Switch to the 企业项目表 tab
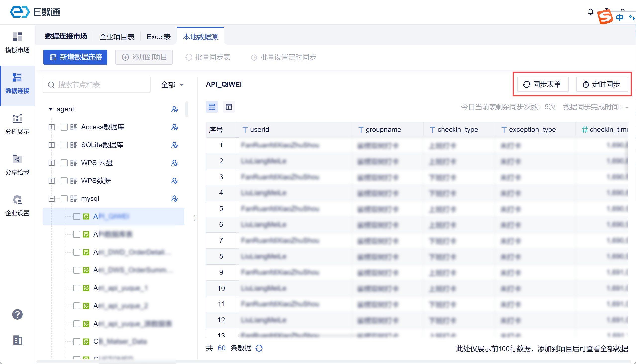This screenshot has height=364, width=636. 117,37
